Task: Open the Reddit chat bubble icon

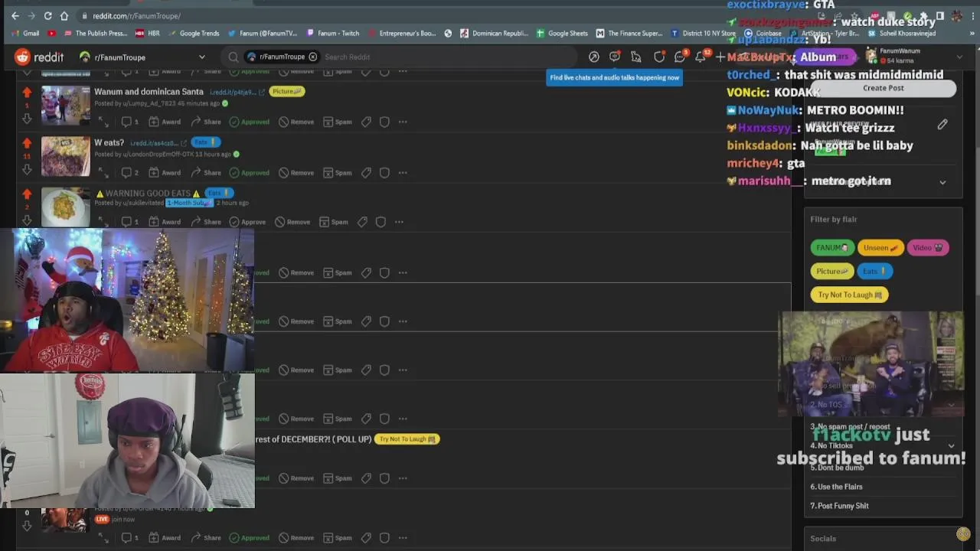Action: (x=680, y=57)
